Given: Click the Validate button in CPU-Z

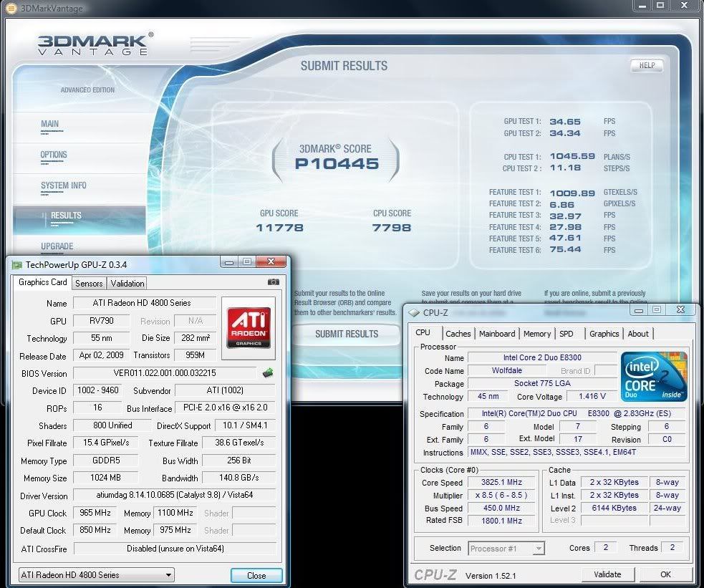Looking at the screenshot, I should pyautogui.click(x=607, y=574).
